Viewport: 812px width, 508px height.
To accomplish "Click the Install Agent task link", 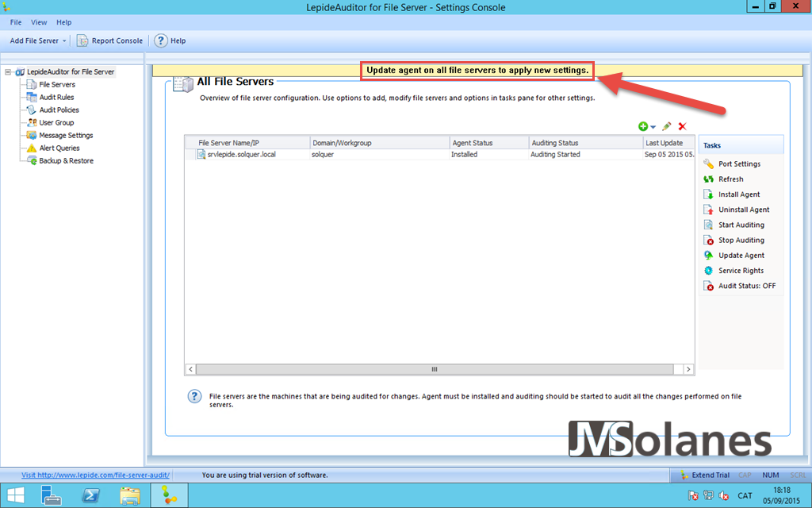I will [739, 194].
